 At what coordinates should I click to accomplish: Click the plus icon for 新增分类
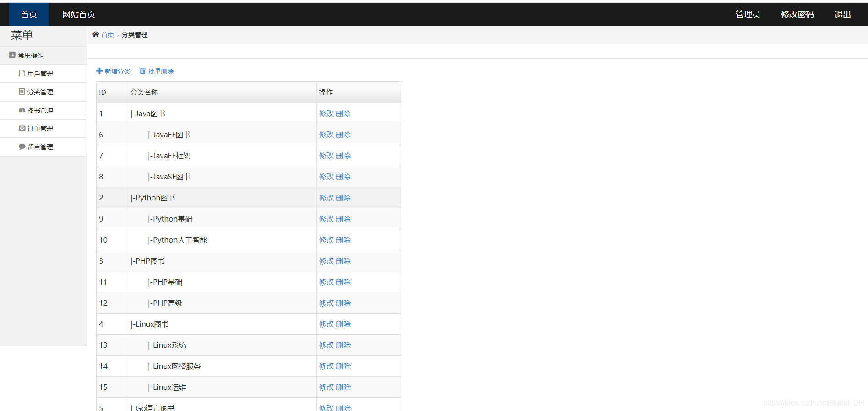99,71
